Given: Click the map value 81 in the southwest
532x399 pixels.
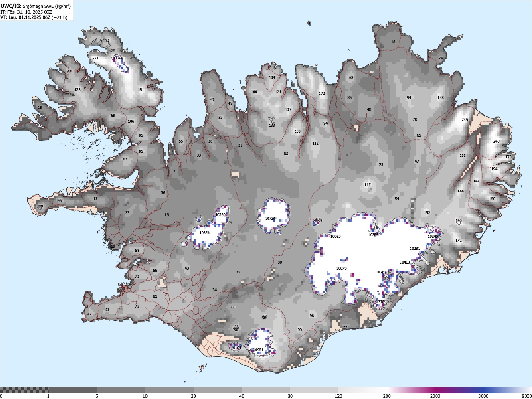Looking at the screenshot, I should click(155, 296).
